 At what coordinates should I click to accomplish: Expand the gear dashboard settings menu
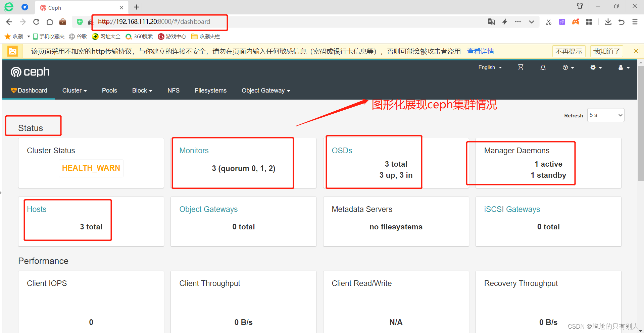tap(596, 67)
